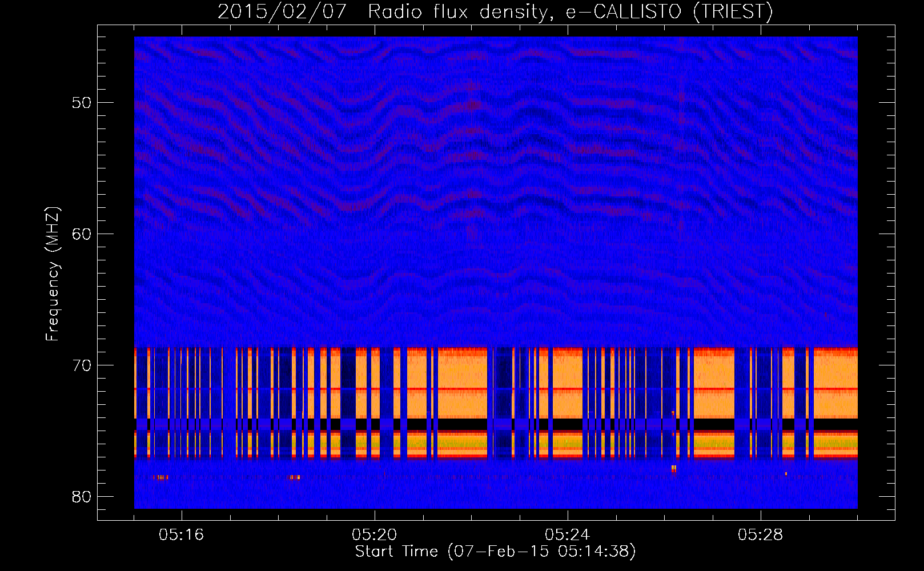Click the time tick label "05:16"

point(182,535)
